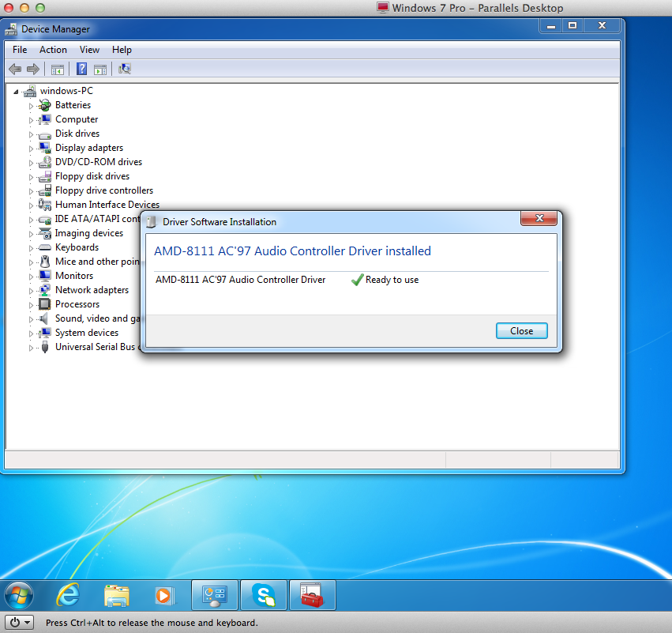
Task: Open Skype from the taskbar
Action: pyautogui.click(x=264, y=595)
